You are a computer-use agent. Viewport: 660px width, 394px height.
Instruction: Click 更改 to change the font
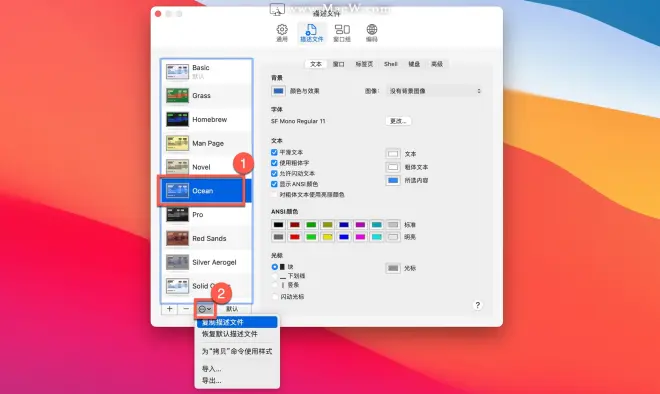point(398,121)
